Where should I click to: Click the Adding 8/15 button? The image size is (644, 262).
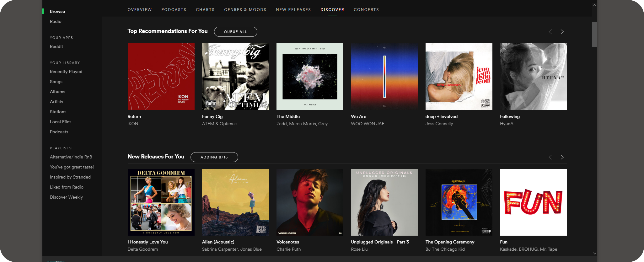pyautogui.click(x=214, y=157)
